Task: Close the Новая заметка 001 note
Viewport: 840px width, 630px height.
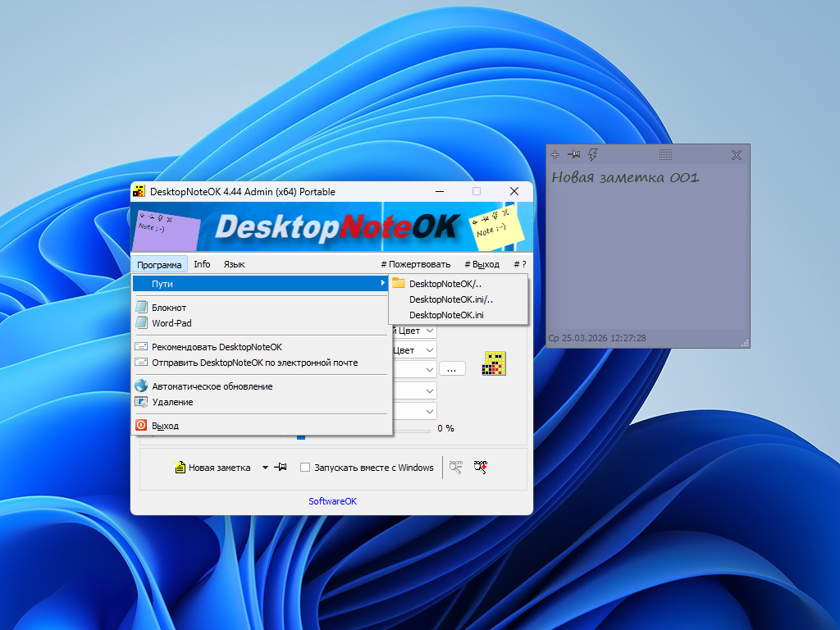Action: point(737,155)
